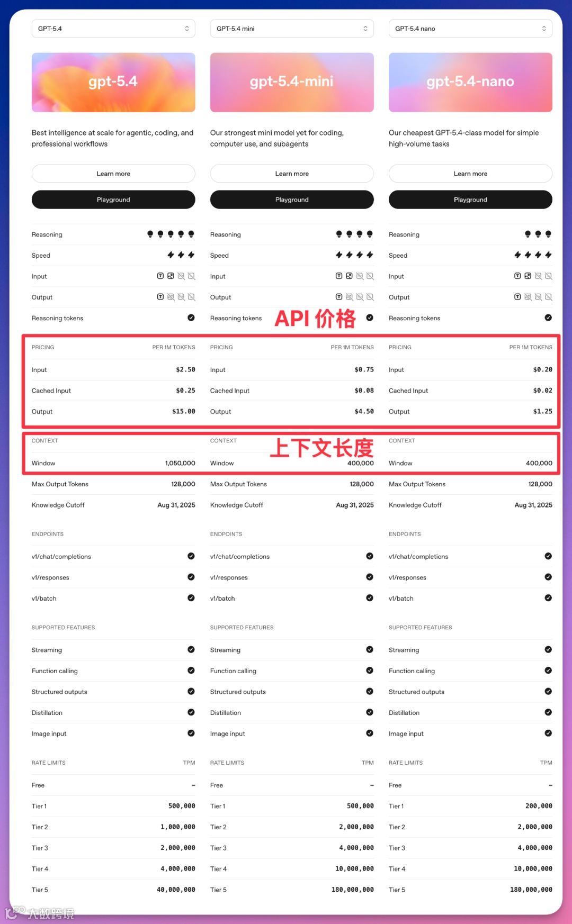Image resolution: width=572 pixels, height=924 pixels.
Task: Click Learn more under GPT-5.4 nano
Action: pyautogui.click(x=470, y=174)
